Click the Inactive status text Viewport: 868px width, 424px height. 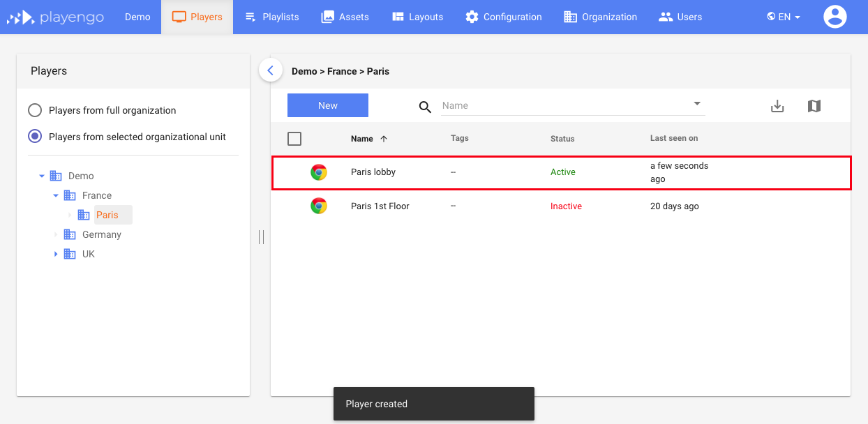coord(566,206)
